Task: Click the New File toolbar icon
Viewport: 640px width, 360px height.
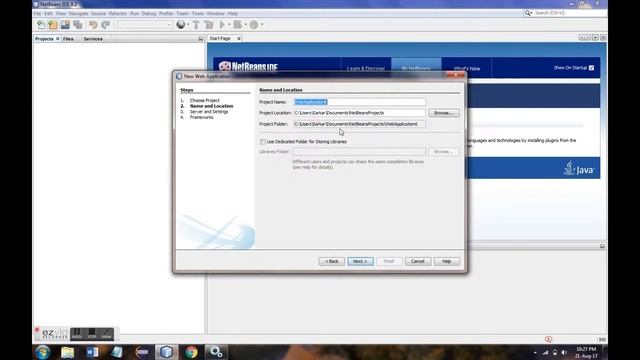Action: [41, 25]
